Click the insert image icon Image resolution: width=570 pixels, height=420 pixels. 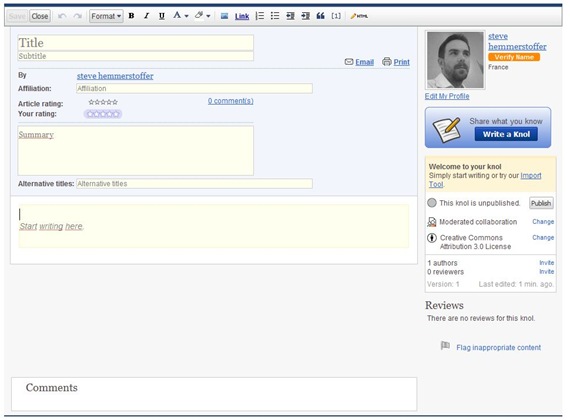click(224, 16)
